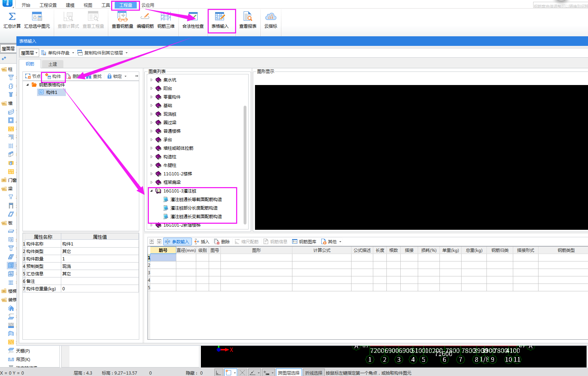This screenshot has width=588, height=376.
Task: Select the 钢筋 tab in the dialog
Action: [x=30, y=64]
